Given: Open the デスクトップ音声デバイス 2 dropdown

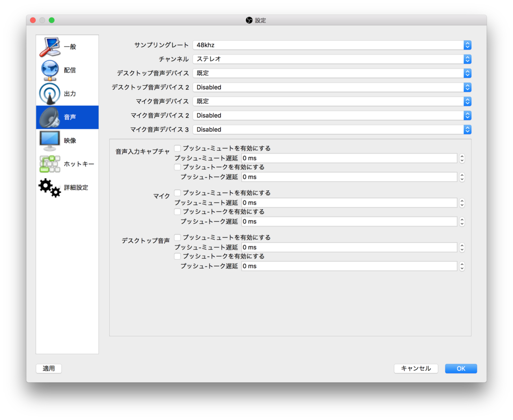Looking at the screenshot, I should [x=345, y=87].
